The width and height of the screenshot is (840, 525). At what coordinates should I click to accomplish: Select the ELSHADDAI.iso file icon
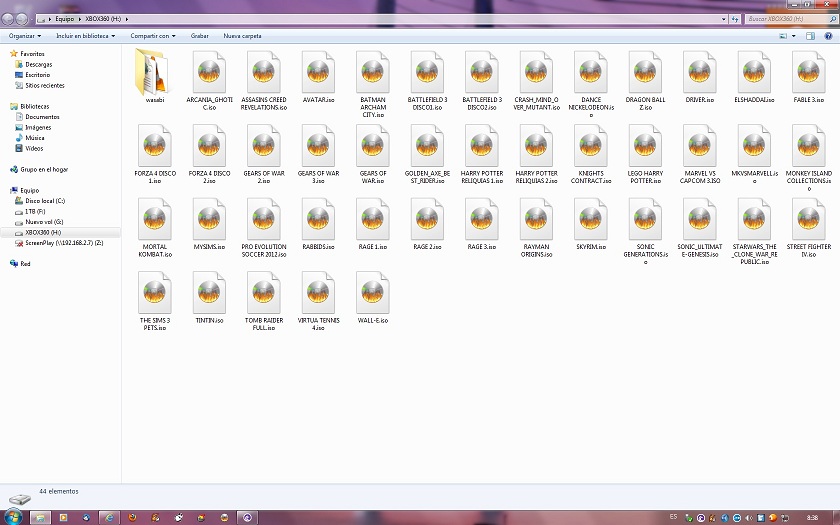click(x=754, y=73)
